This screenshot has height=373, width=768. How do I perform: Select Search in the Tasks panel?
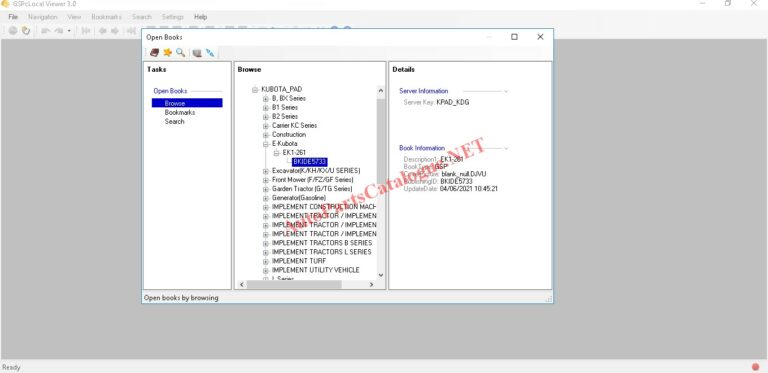[x=174, y=121]
